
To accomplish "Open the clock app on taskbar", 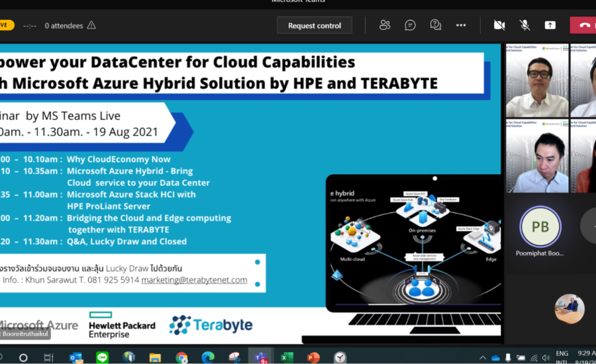I will coord(340,357).
